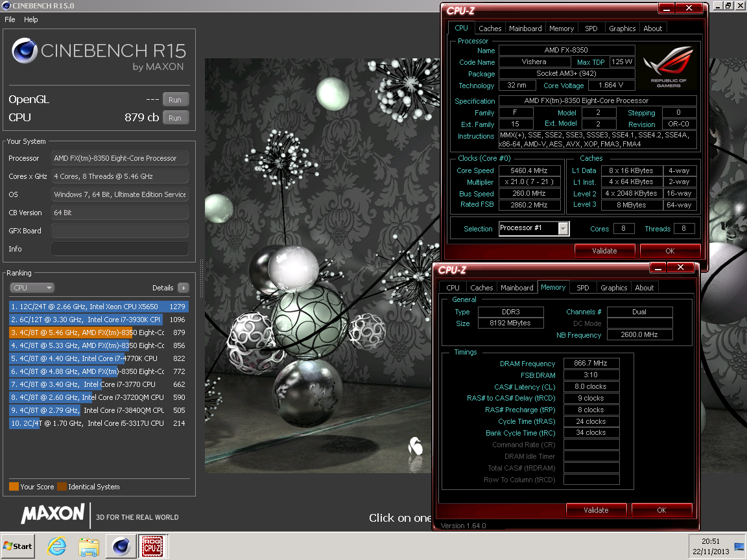Switch to Memory tab in top CPU-Z window
Screen dimensions: 747x560
click(562, 29)
